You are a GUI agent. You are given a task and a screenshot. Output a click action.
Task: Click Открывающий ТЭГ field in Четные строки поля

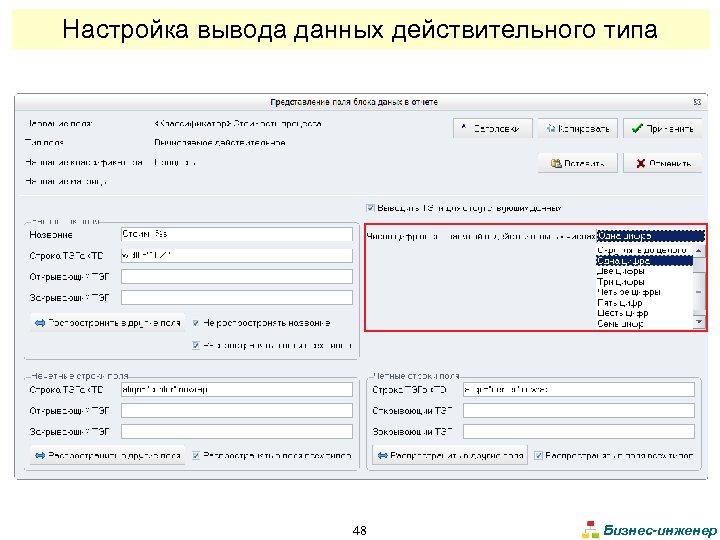[x=579, y=411]
